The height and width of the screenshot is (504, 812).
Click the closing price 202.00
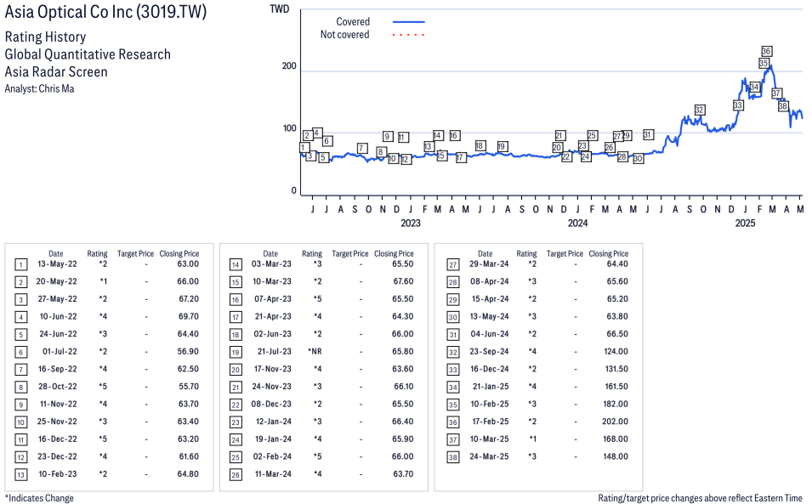pos(615,422)
